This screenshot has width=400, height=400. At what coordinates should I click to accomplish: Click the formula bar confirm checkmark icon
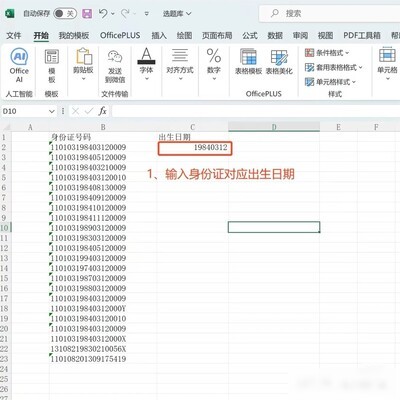coord(89,111)
